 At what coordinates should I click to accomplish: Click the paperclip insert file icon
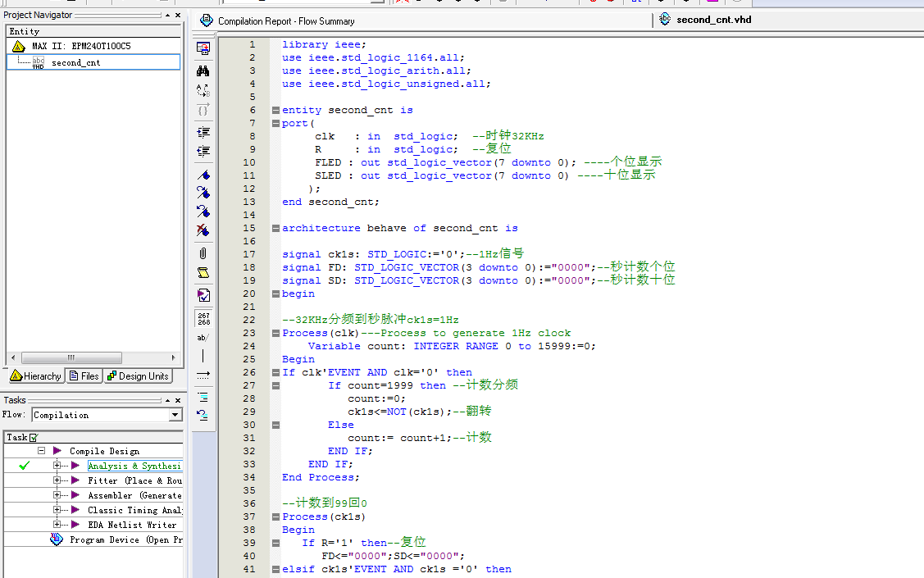click(203, 253)
